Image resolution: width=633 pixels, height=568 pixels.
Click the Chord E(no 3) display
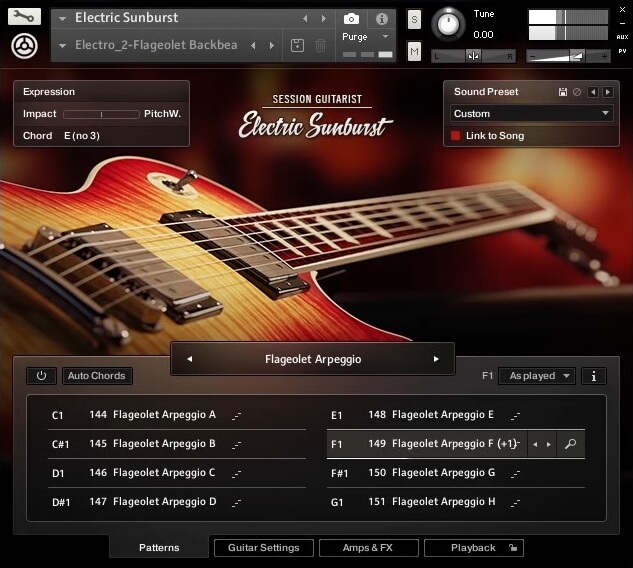(82, 136)
